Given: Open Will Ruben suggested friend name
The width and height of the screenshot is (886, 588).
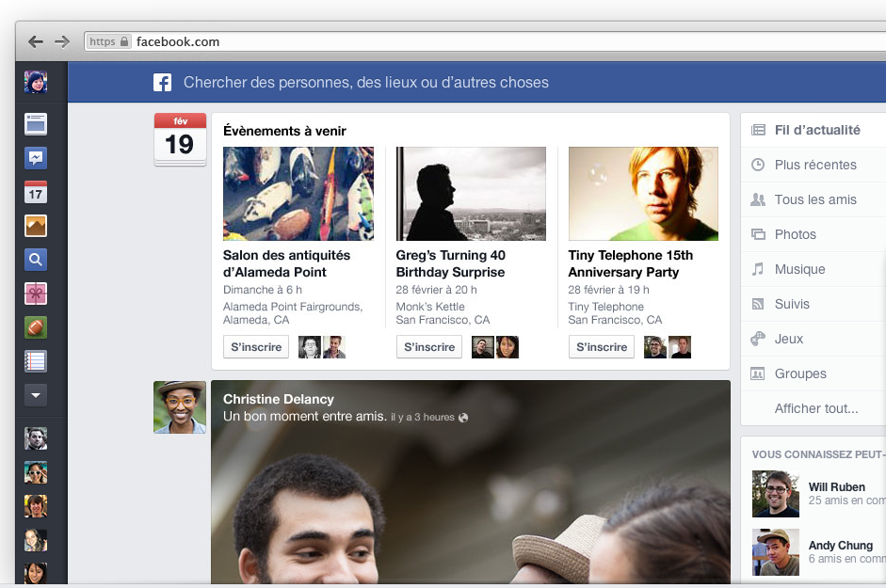Looking at the screenshot, I should tap(836, 487).
